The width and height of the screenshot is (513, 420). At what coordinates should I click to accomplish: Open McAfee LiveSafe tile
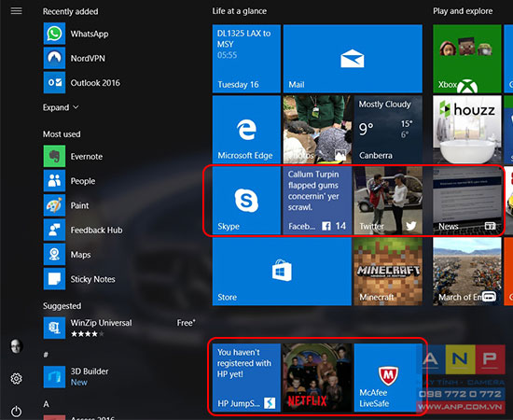[388, 378]
